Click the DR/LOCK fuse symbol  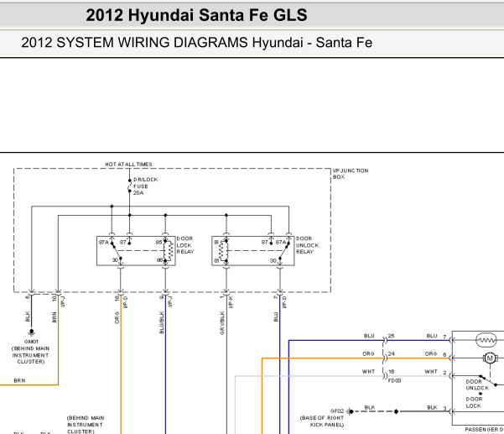(x=129, y=186)
